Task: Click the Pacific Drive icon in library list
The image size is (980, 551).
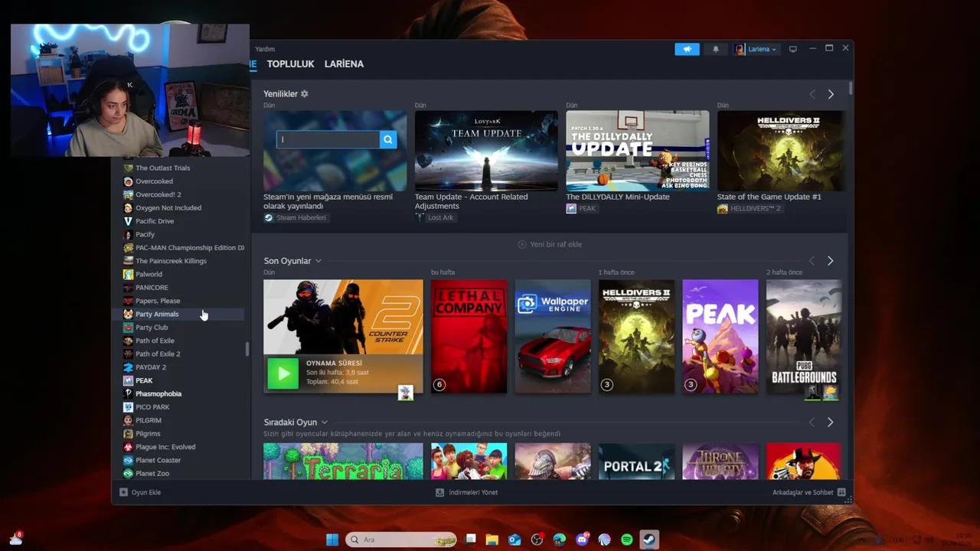Action: [x=128, y=221]
